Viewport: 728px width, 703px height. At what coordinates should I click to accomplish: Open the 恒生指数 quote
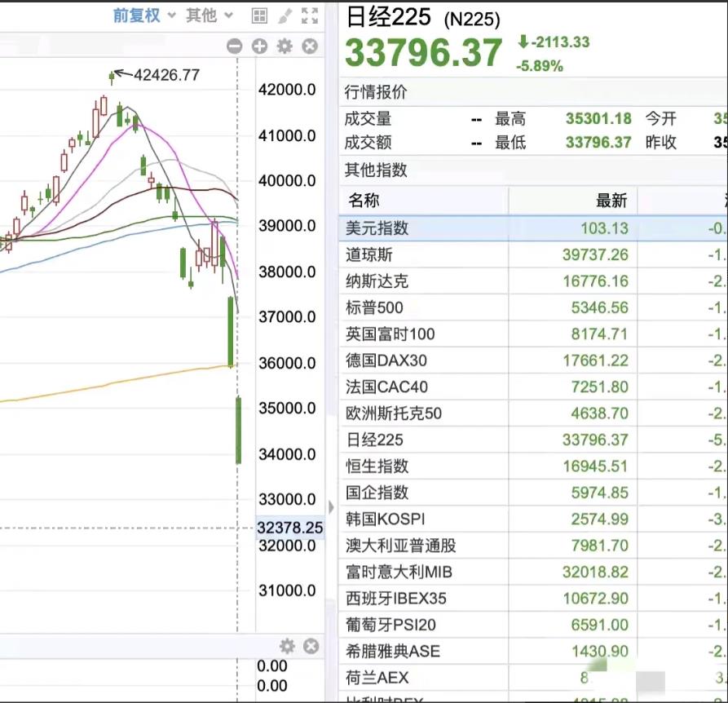coord(489,466)
